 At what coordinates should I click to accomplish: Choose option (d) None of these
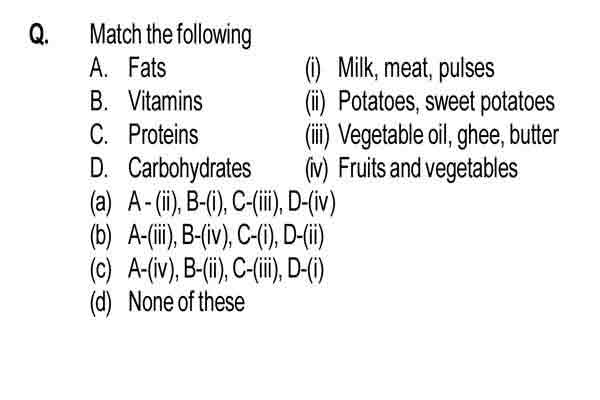coord(167,302)
